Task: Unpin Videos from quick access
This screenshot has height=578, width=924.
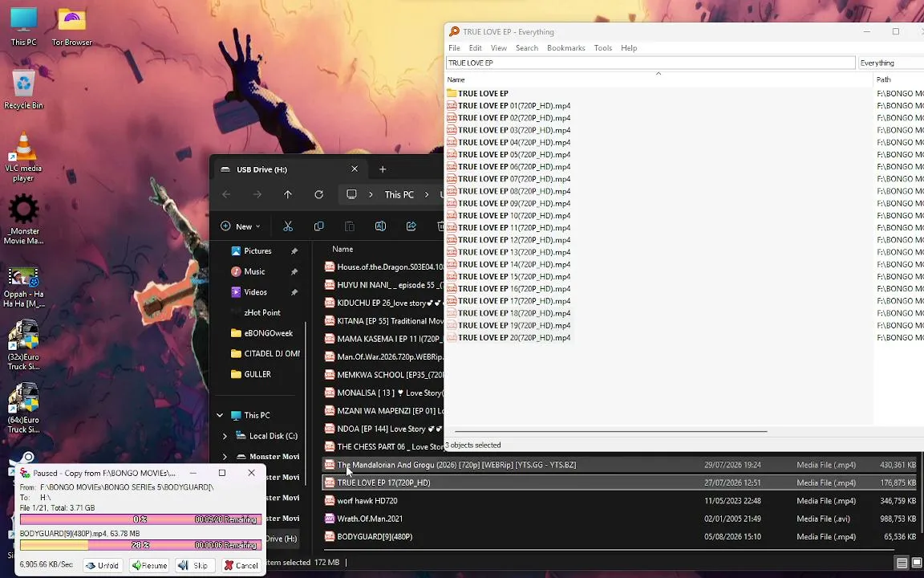Action: (x=294, y=292)
